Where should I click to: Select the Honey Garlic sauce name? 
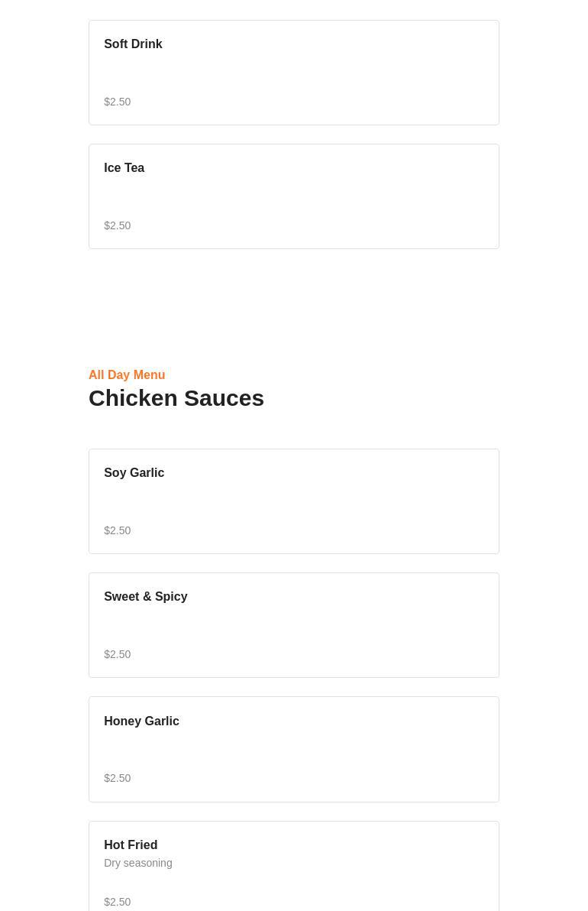[x=141, y=721]
